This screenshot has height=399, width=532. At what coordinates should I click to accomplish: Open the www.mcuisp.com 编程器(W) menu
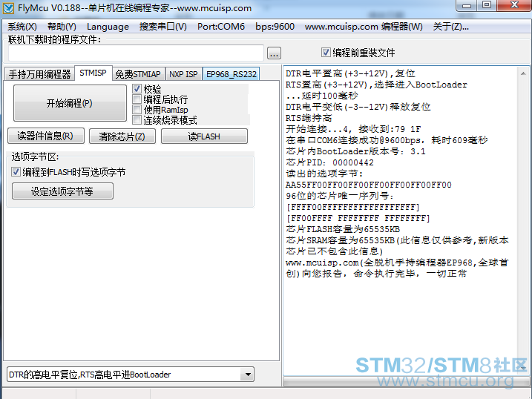coord(364,27)
